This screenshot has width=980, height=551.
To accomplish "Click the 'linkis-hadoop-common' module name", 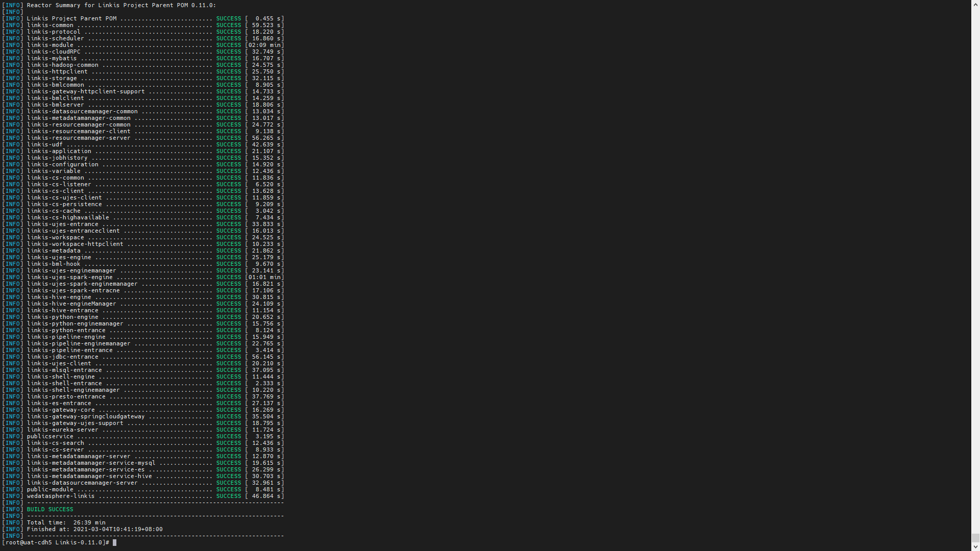I will point(62,65).
